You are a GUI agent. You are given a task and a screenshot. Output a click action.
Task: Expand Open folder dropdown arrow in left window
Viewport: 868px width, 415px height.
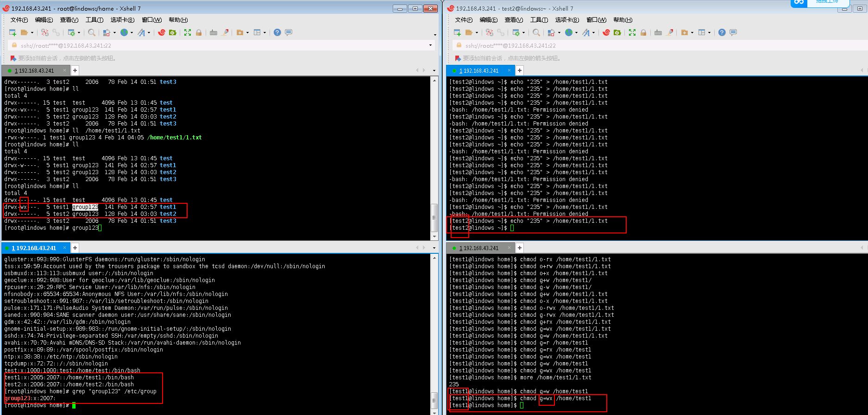tap(32, 33)
